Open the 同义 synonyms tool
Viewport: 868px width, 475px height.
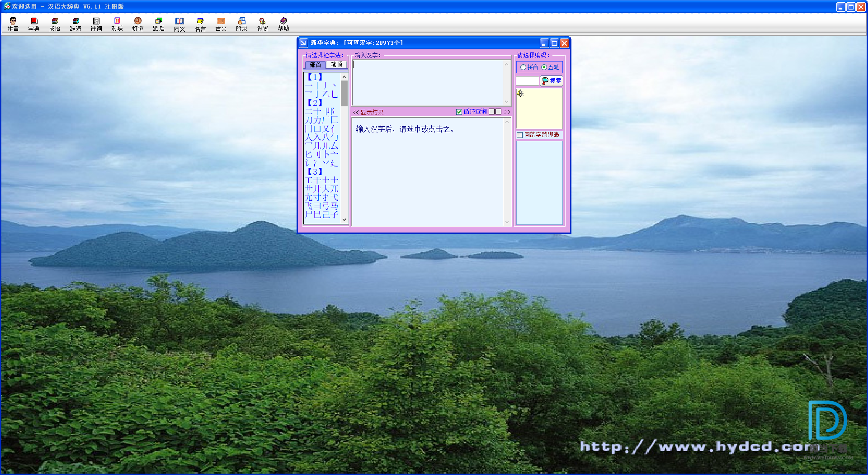point(179,24)
